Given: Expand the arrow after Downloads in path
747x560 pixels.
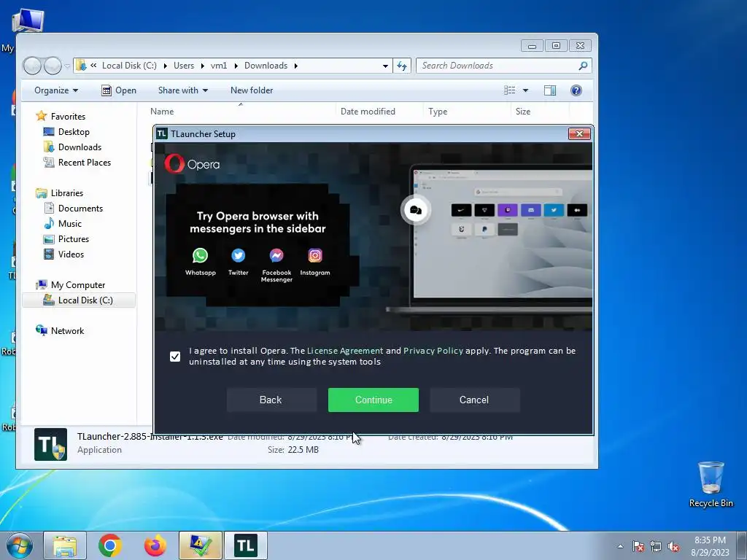Looking at the screenshot, I should point(296,66).
